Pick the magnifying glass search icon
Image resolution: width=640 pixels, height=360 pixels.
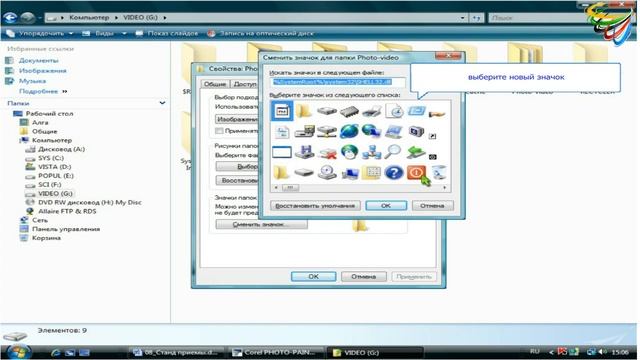click(x=394, y=152)
